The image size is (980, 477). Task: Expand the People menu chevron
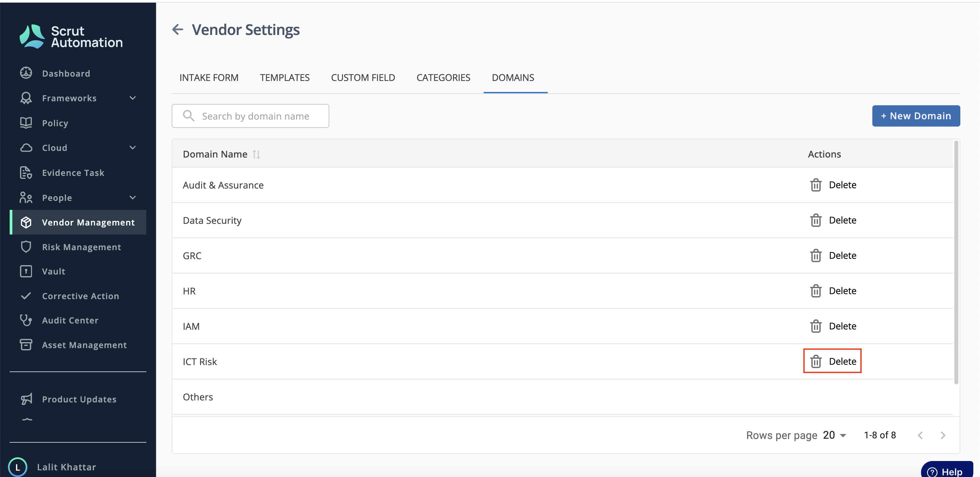(x=132, y=198)
